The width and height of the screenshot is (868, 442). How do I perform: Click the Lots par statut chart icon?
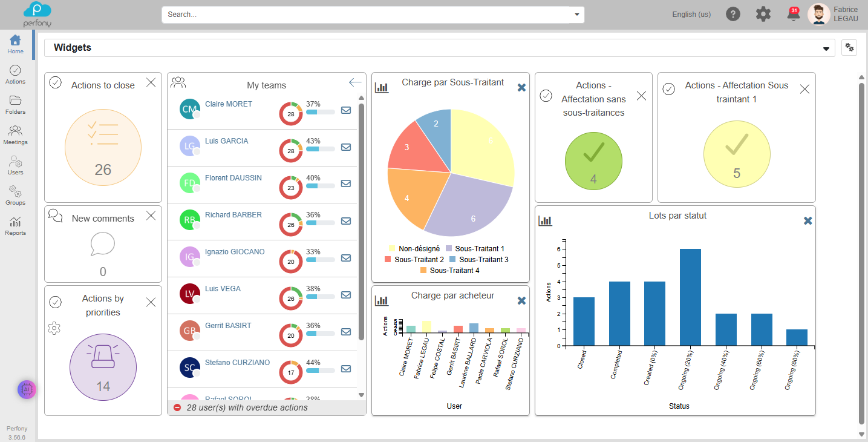point(545,221)
